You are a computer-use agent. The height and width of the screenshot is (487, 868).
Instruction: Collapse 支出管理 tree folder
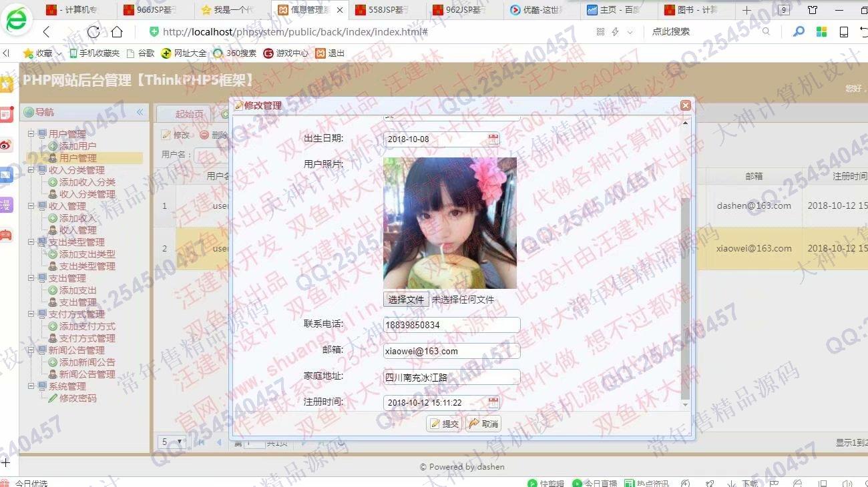pos(31,278)
